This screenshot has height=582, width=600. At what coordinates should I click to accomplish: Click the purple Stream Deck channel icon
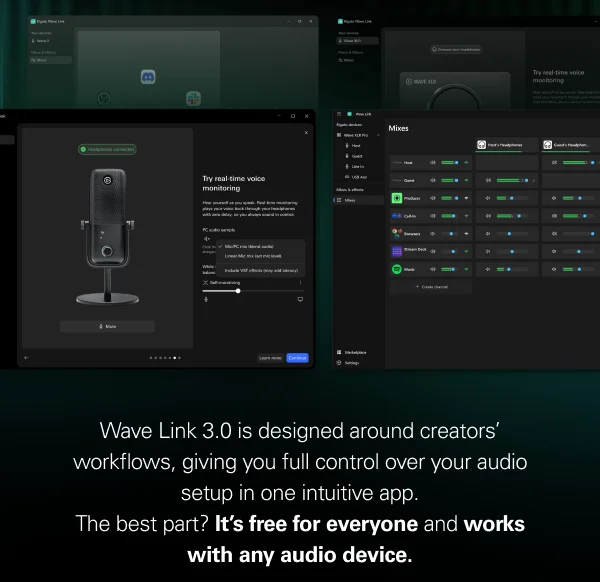click(397, 251)
